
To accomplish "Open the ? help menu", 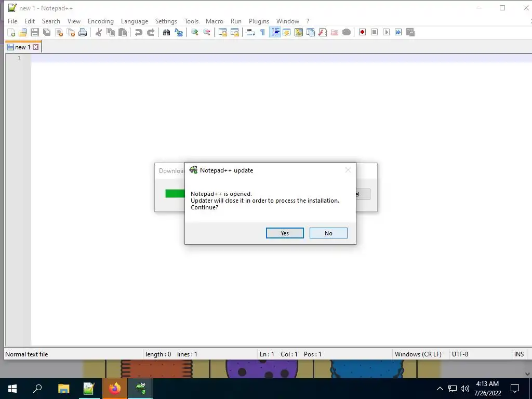I will (308, 21).
